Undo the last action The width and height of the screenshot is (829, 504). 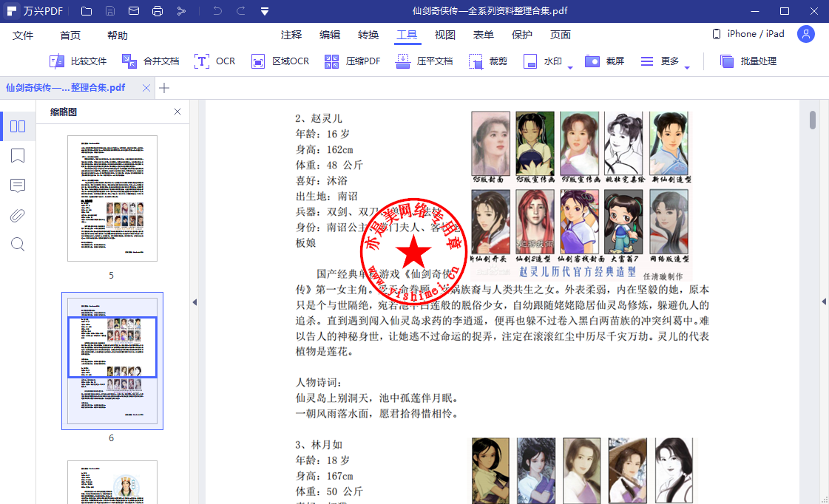(x=217, y=11)
